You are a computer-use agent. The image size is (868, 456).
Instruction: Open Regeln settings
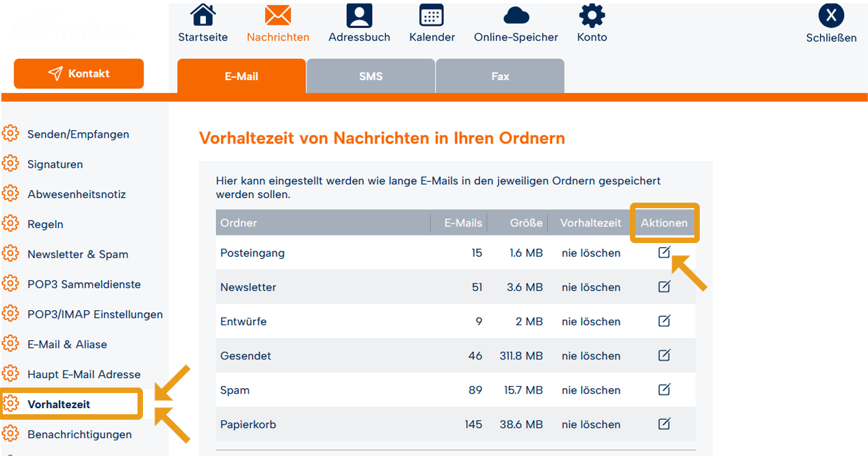[x=45, y=225]
